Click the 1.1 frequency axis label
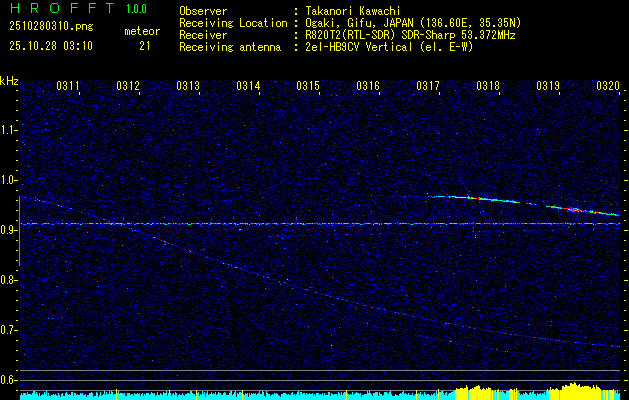Viewport: 629px width, 400px height. [x=9, y=130]
